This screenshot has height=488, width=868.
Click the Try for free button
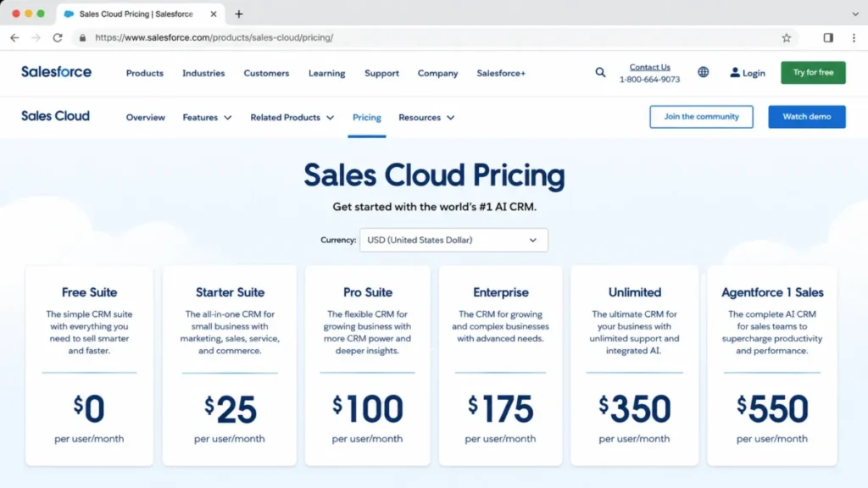(813, 73)
